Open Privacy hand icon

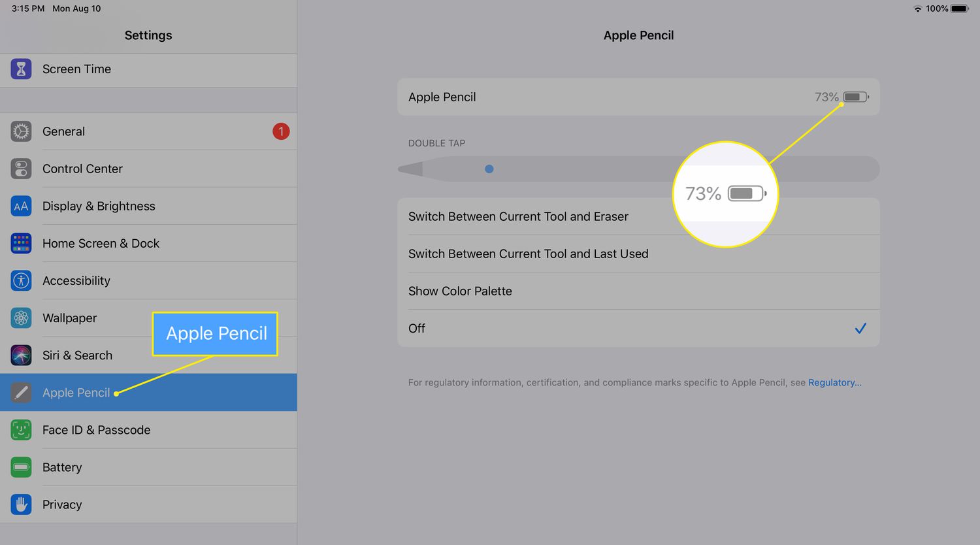point(21,504)
